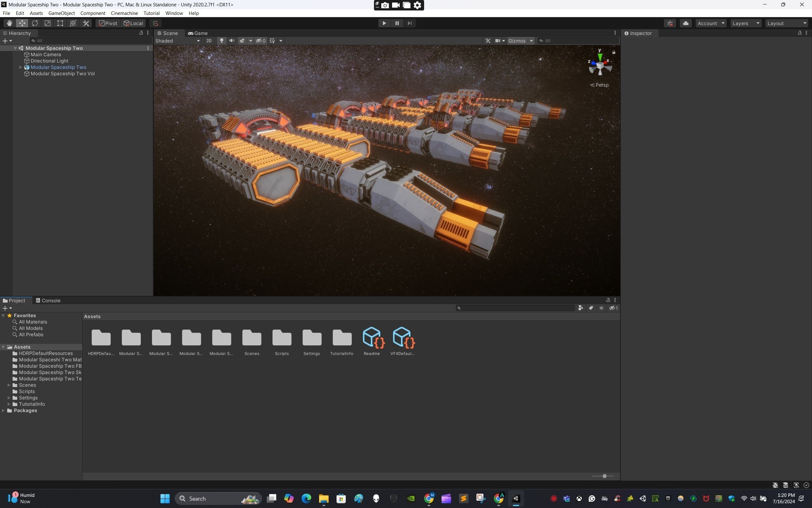Switch to the Game tab
Image resolution: width=812 pixels, height=508 pixels.
click(x=198, y=33)
